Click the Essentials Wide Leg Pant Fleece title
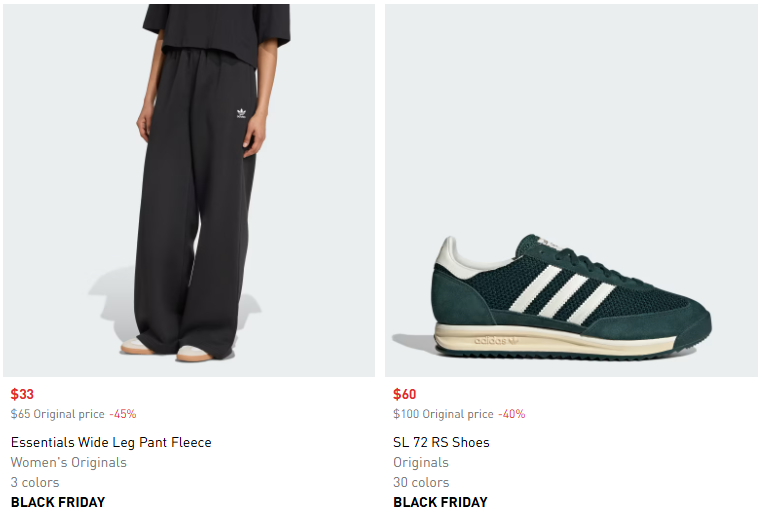This screenshot has height=520, width=764. click(x=111, y=442)
